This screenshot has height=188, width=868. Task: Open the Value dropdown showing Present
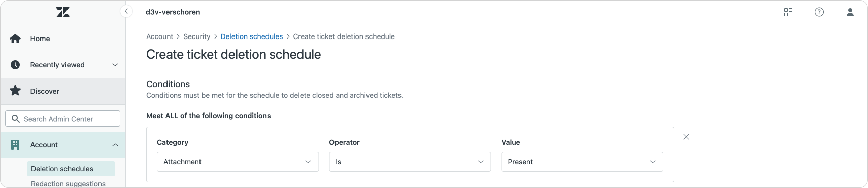pos(582,162)
